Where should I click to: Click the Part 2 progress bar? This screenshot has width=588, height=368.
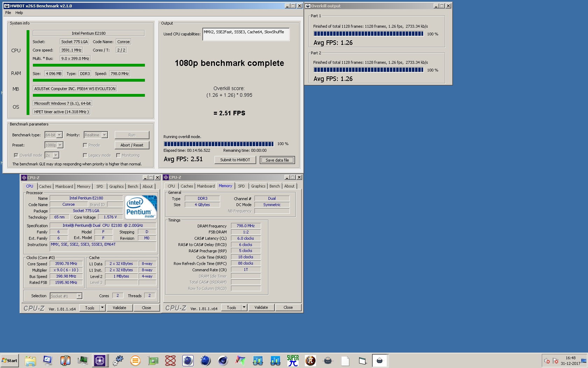(x=369, y=70)
